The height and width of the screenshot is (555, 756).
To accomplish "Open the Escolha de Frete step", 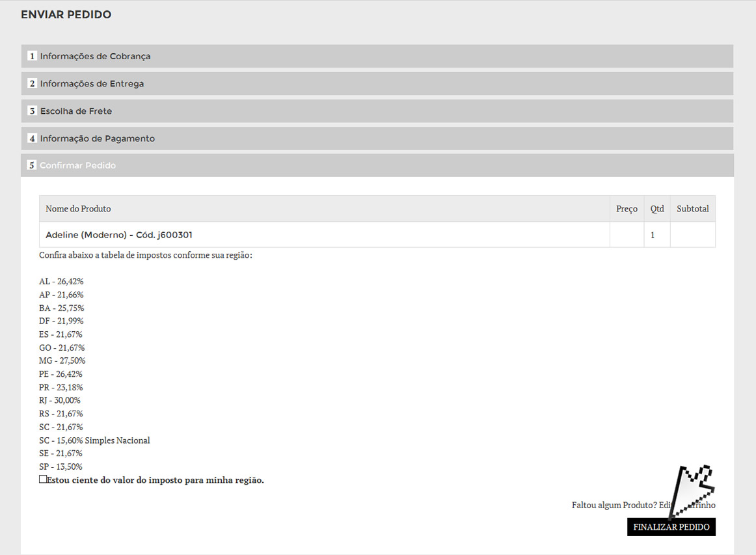I will [76, 111].
